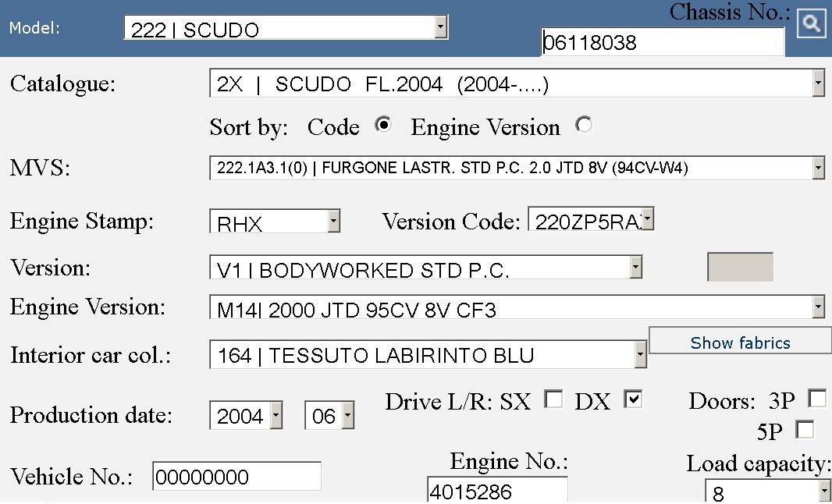Untick the DX right-hand drive checkbox
The width and height of the screenshot is (832, 504).
633,399
